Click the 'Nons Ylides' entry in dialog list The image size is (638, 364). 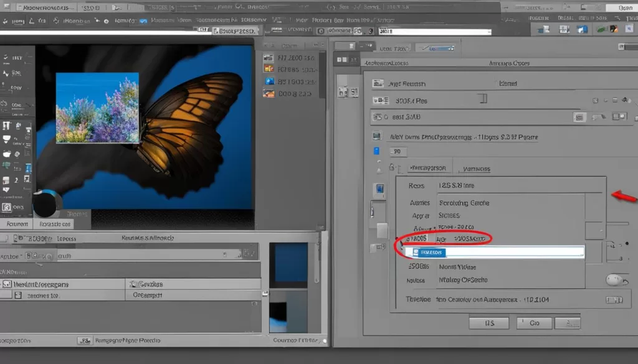[x=457, y=267]
